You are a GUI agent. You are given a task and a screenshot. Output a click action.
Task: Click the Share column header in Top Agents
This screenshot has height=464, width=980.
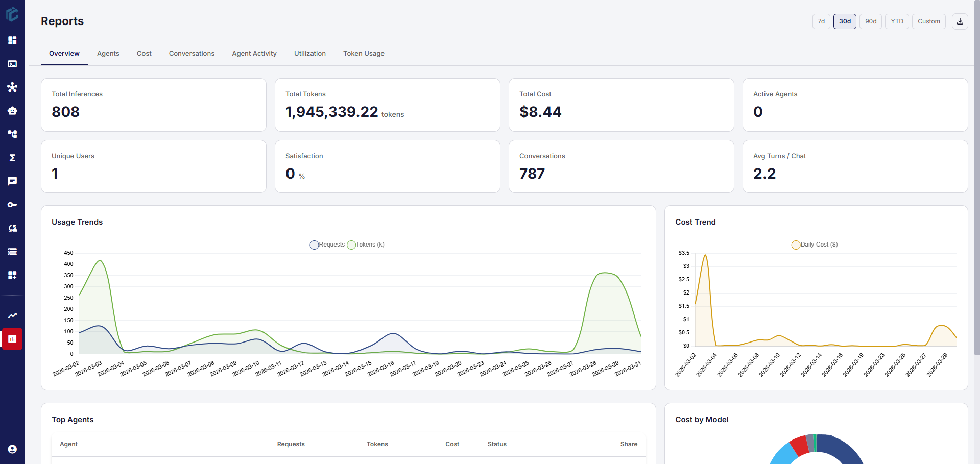pos(629,444)
